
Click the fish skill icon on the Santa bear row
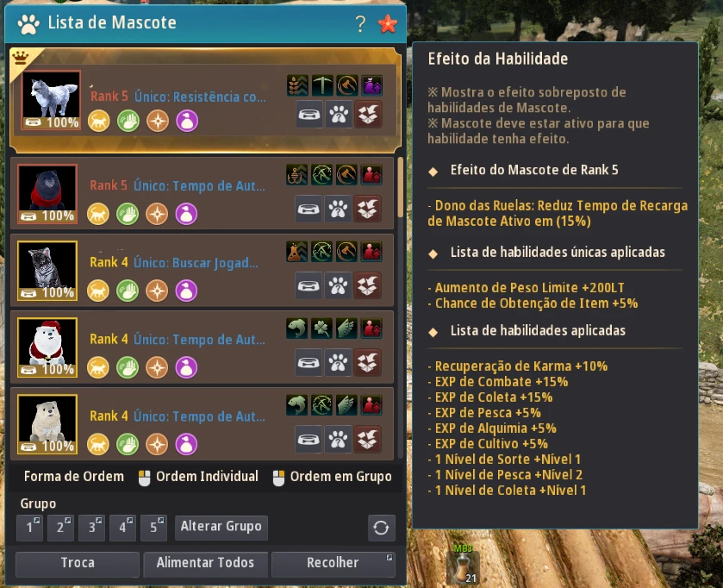[297, 328]
